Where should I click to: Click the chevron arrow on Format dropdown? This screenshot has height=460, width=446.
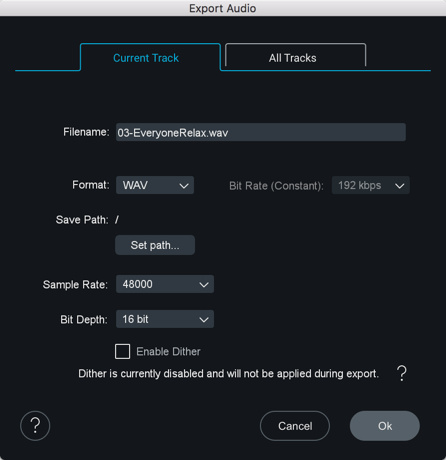coord(184,186)
